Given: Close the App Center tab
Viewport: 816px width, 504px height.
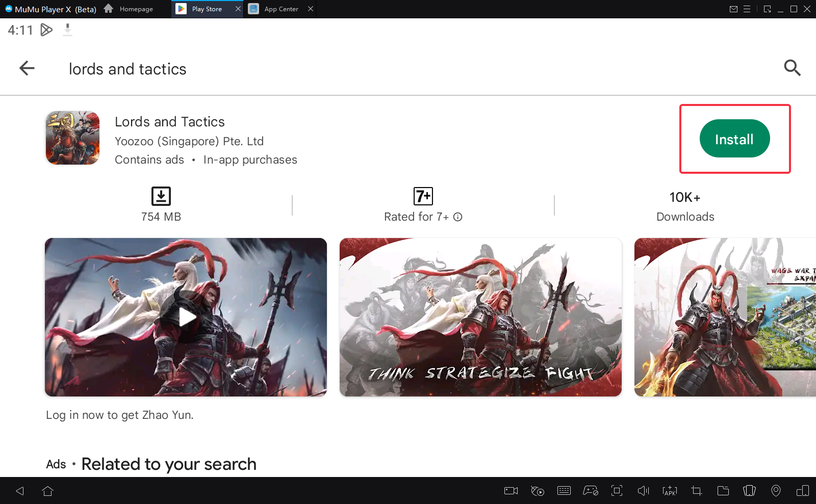Looking at the screenshot, I should click(x=311, y=9).
